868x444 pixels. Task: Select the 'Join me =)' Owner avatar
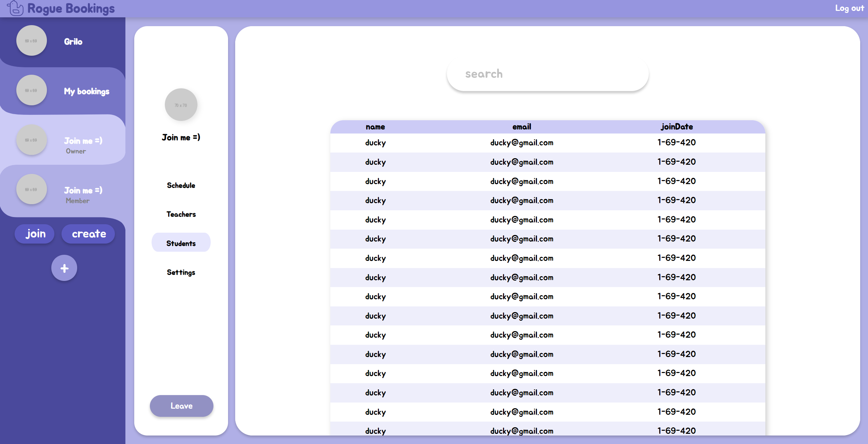click(x=31, y=139)
